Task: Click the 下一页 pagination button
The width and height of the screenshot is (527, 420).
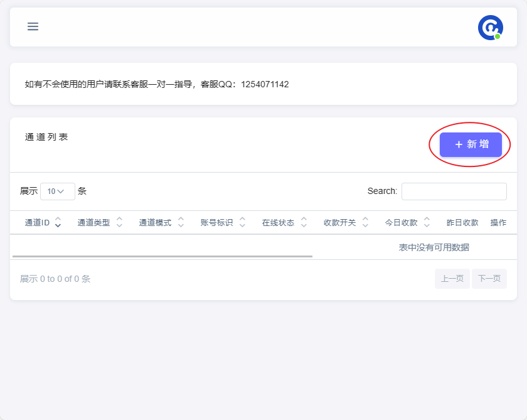Action: click(489, 278)
